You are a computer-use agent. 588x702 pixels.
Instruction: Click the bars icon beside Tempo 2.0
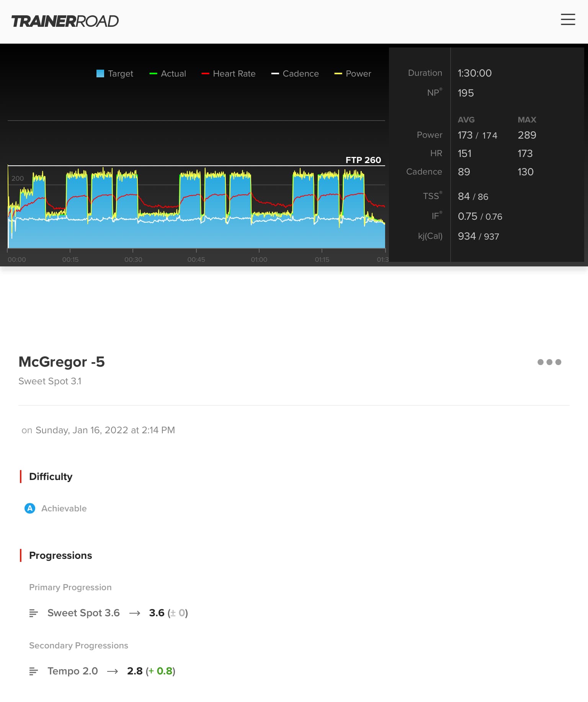coord(34,671)
